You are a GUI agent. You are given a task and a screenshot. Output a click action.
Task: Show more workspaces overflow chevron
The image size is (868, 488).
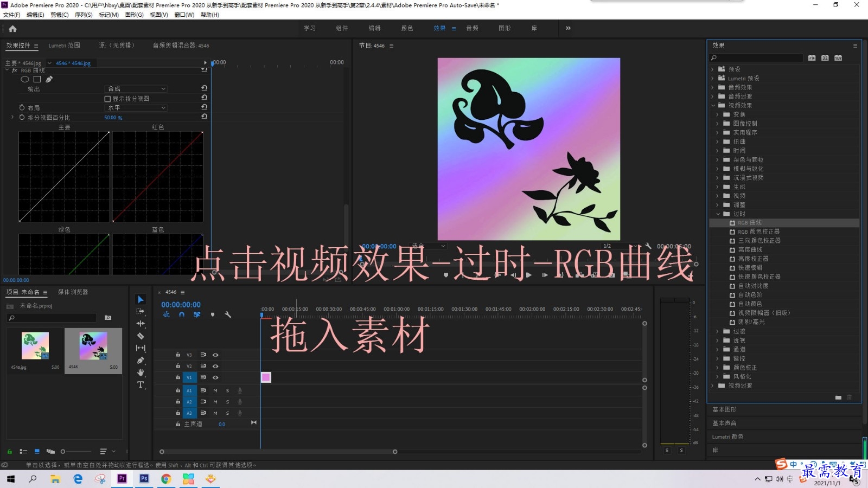568,28
